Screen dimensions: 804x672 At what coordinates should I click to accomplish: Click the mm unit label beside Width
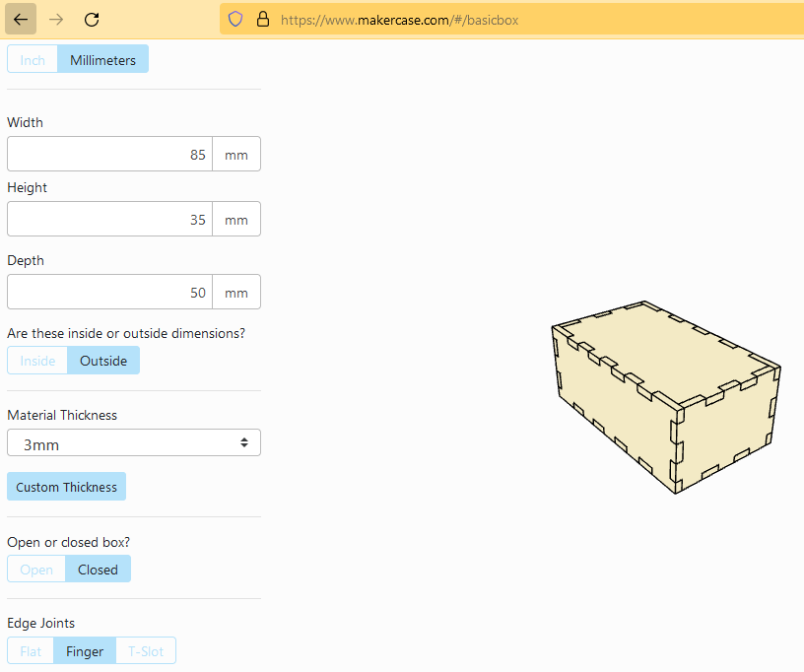click(x=236, y=154)
